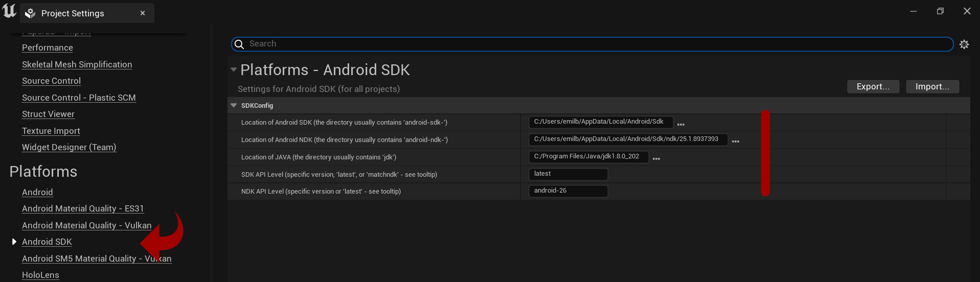Close the editor window
980x282 pixels.
[x=967, y=11]
